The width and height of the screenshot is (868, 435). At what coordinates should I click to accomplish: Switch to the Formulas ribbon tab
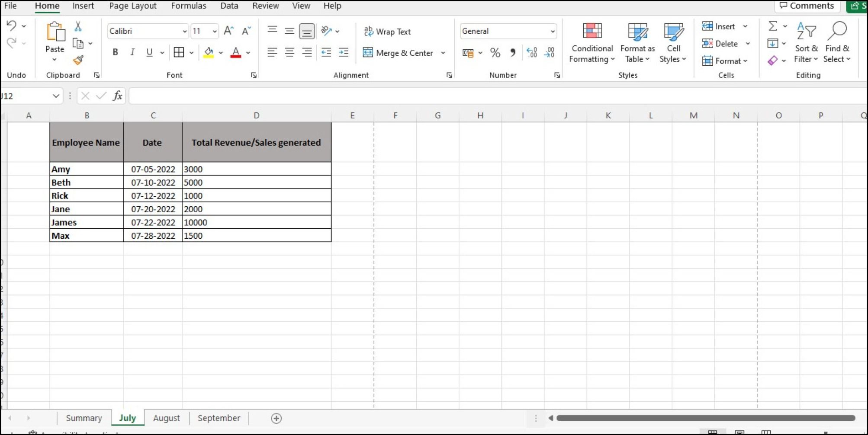click(x=189, y=6)
